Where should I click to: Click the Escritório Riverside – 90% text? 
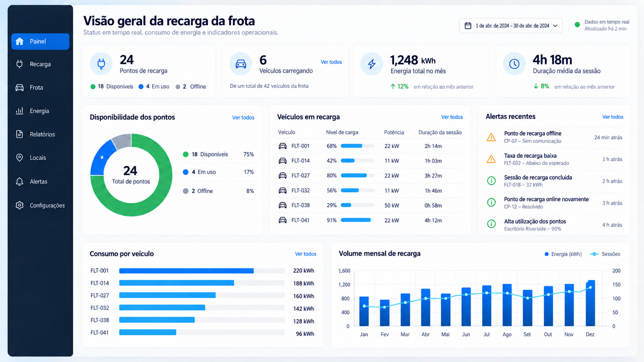click(x=533, y=229)
